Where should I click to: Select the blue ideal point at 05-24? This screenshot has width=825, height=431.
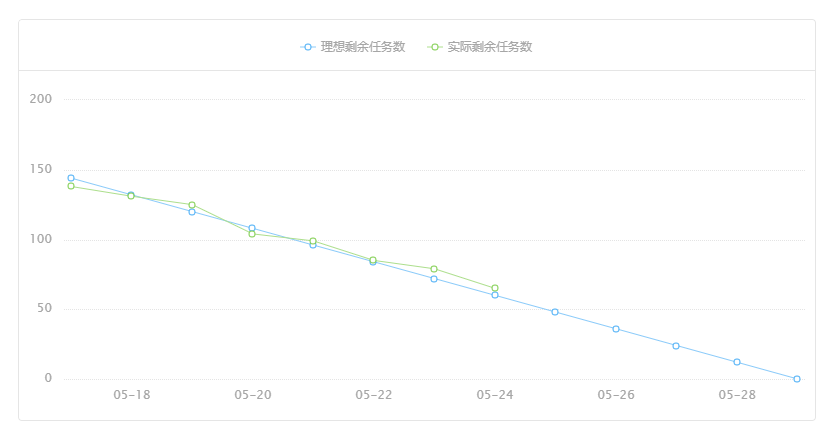pyautogui.click(x=495, y=295)
